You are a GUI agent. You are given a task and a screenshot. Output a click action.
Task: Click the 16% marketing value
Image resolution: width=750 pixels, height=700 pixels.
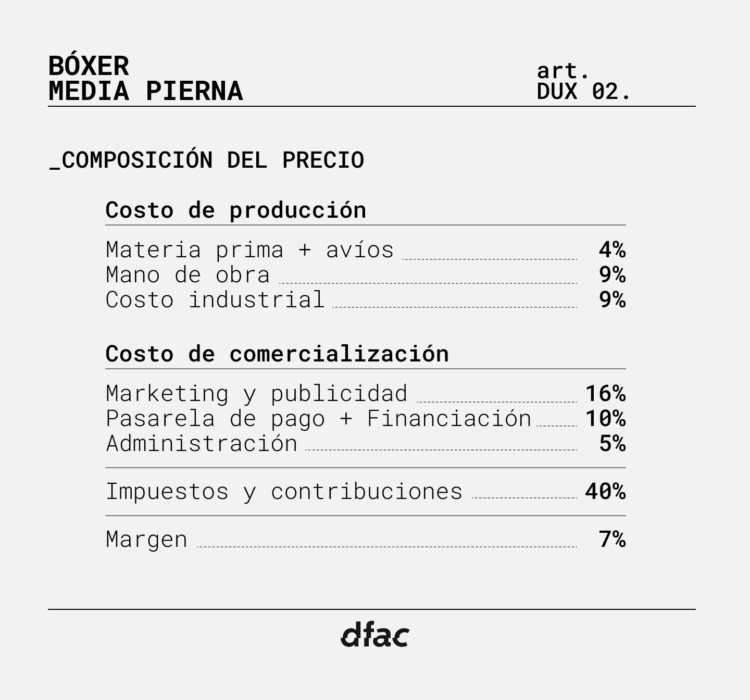click(605, 394)
